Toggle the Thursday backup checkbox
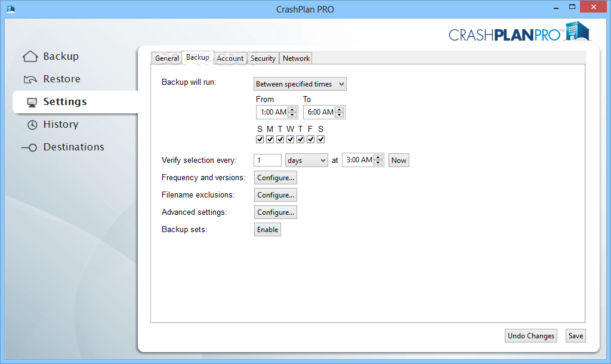Screen dimensions: 611x364 [301, 139]
